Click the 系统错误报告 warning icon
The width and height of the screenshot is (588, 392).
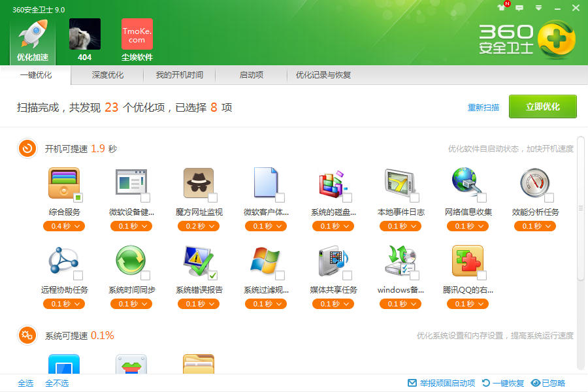(x=199, y=273)
